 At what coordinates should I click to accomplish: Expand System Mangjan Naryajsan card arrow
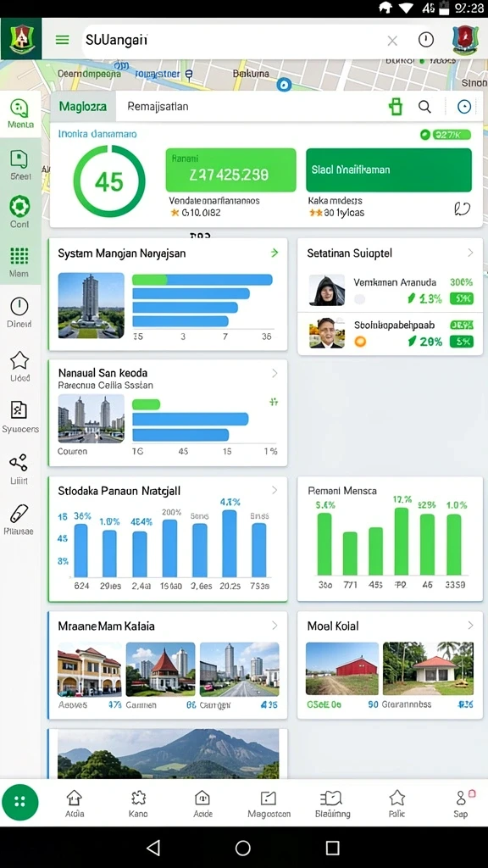(x=274, y=253)
